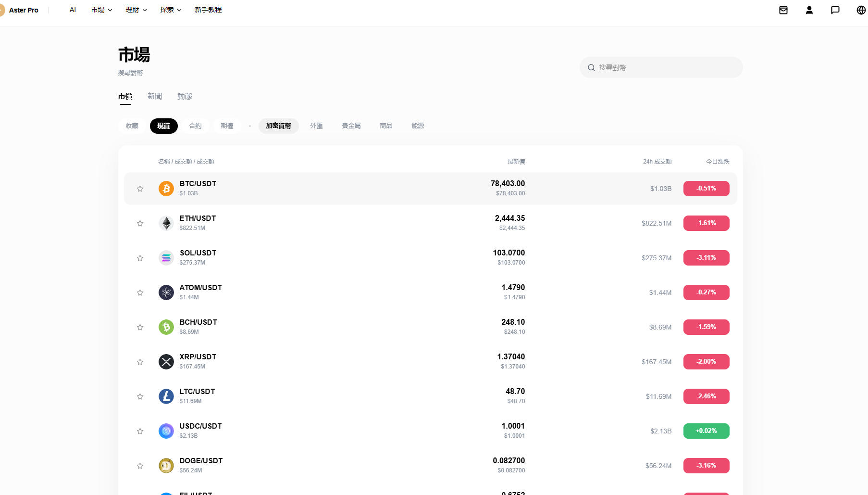Favorite ATOM/USDT with its star
Viewport: 868px width, 495px height.
(x=140, y=292)
